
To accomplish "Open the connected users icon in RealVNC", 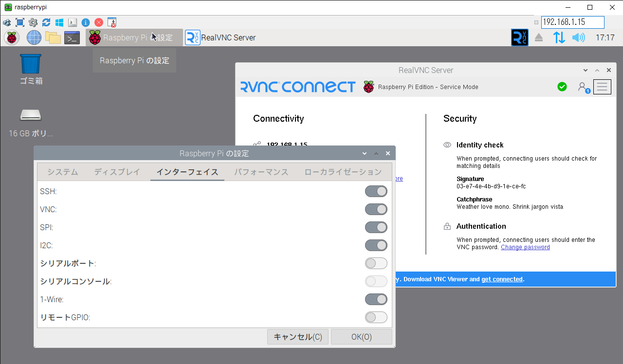I will point(583,87).
